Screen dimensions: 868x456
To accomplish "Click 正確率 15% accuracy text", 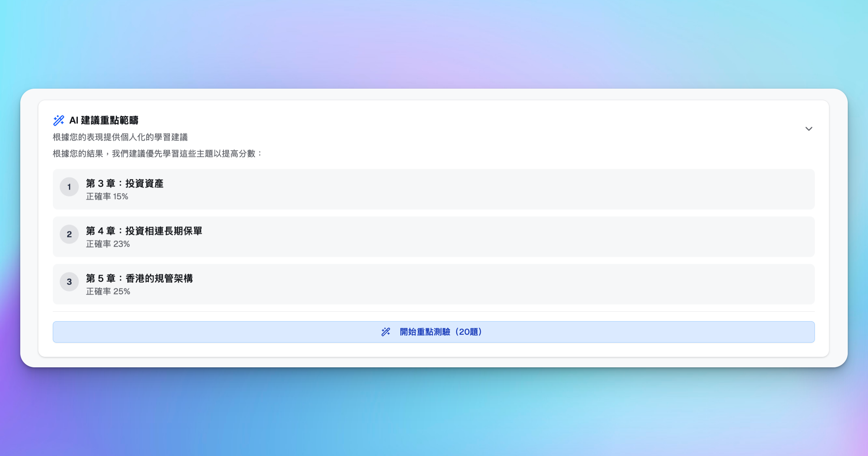I will click(107, 197).
